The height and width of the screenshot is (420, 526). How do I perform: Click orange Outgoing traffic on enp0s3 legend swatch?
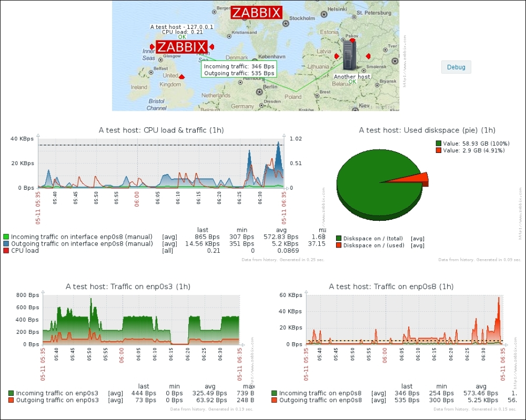click(11, 400)
